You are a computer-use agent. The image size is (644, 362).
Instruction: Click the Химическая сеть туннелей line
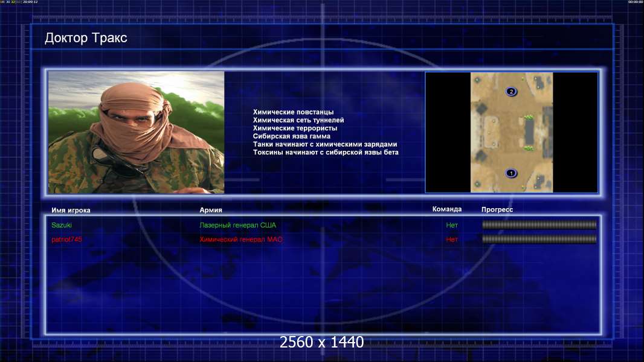coord(298,120)
